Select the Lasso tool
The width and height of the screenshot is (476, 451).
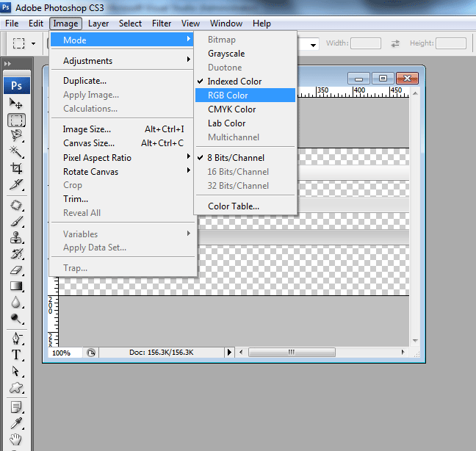coord(16,136)
